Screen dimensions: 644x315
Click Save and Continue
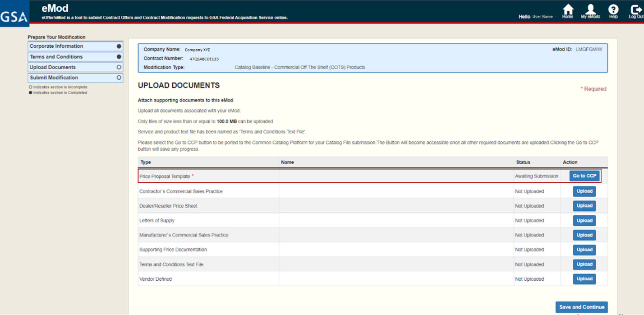click(581, 307)
